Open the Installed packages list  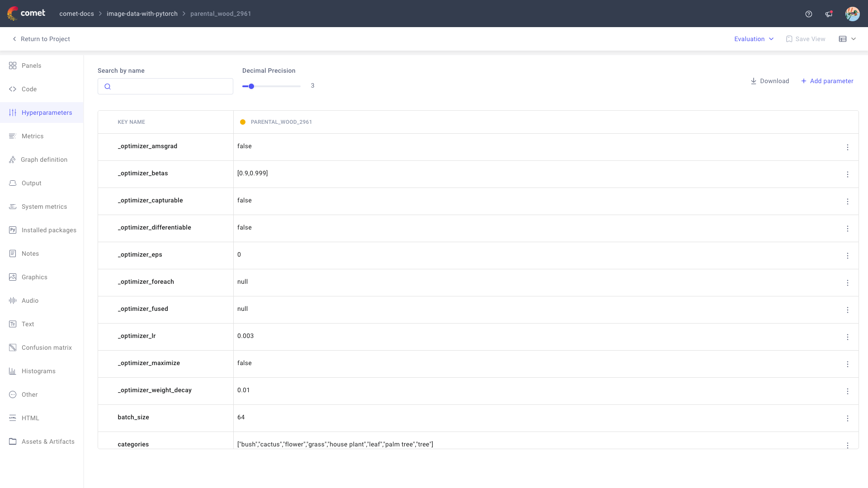pyautogui.click(x=49, y=230)
